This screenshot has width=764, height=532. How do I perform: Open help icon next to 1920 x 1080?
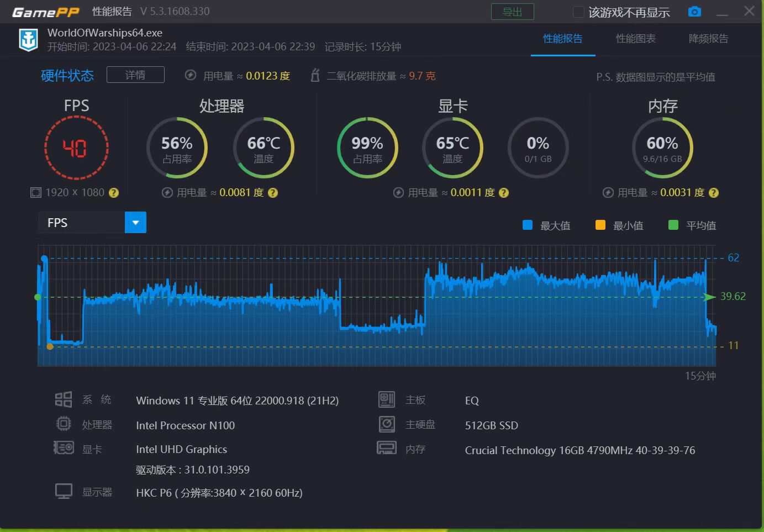point(114,193)
